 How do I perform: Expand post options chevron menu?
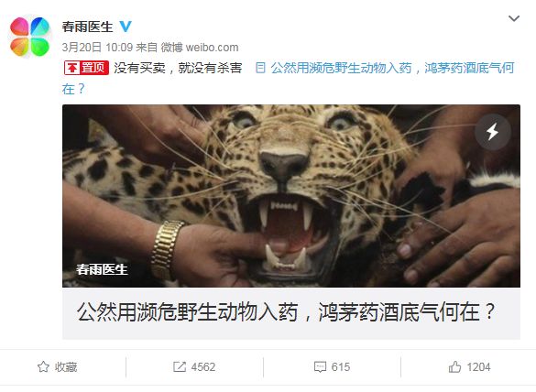click(x=514, y=18)
